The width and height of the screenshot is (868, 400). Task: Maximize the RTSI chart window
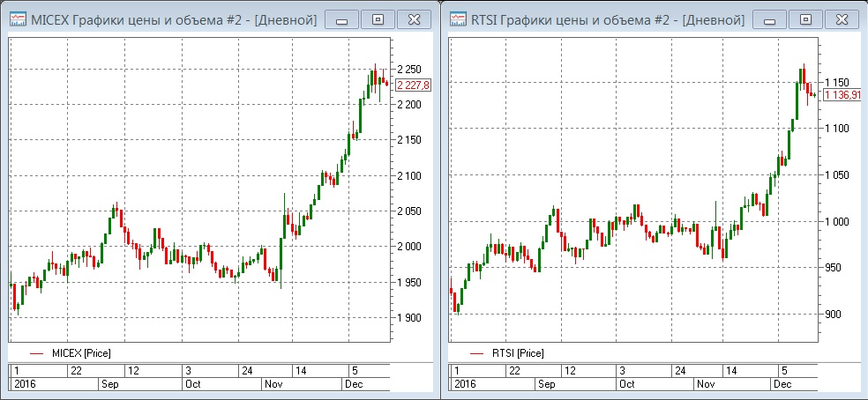tap(805, 19)
